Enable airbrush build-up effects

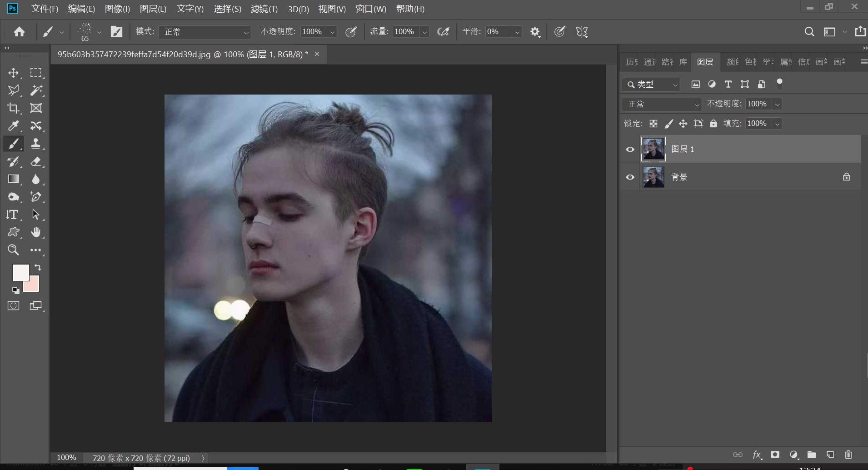[x=443, y=31]
